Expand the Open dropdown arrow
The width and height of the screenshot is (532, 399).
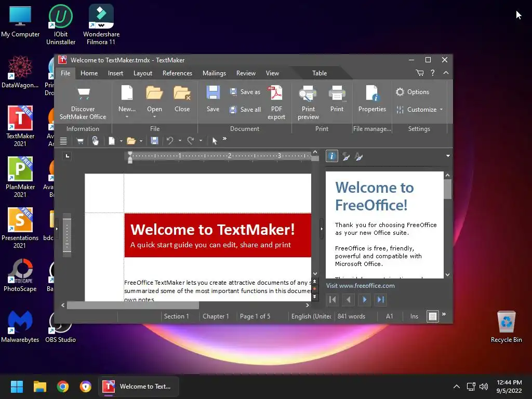click(x=154, y=117)
